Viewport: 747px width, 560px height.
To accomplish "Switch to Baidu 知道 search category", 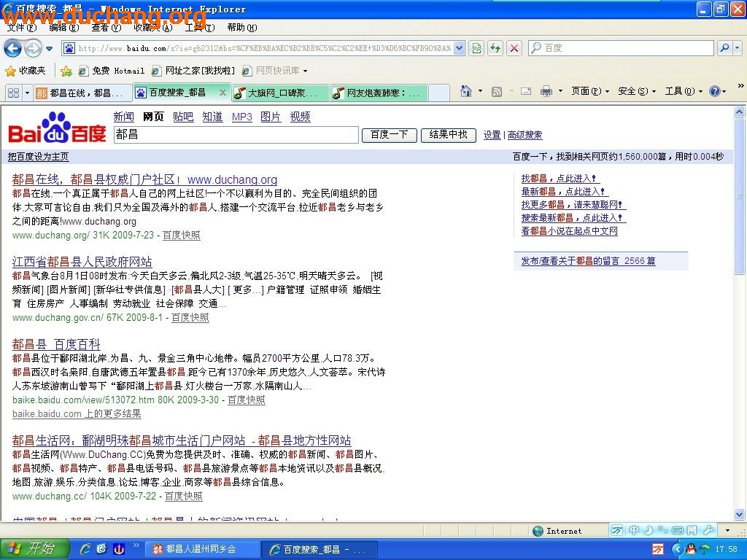I will (212, 117).
